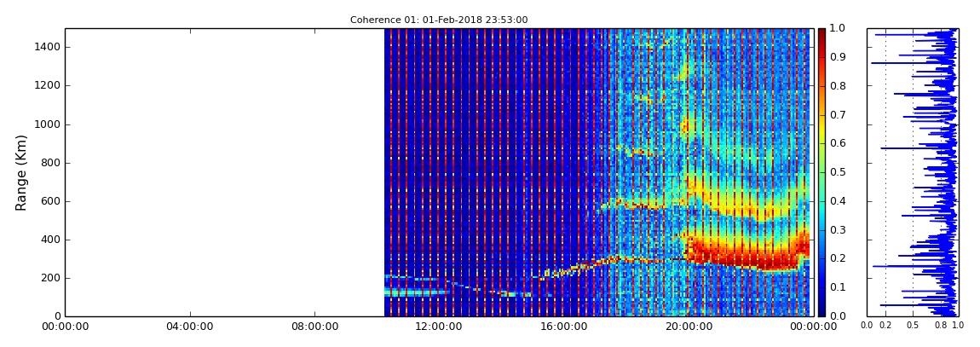Click the colorbar at the dark red 1.0 end

click(821, 31)
